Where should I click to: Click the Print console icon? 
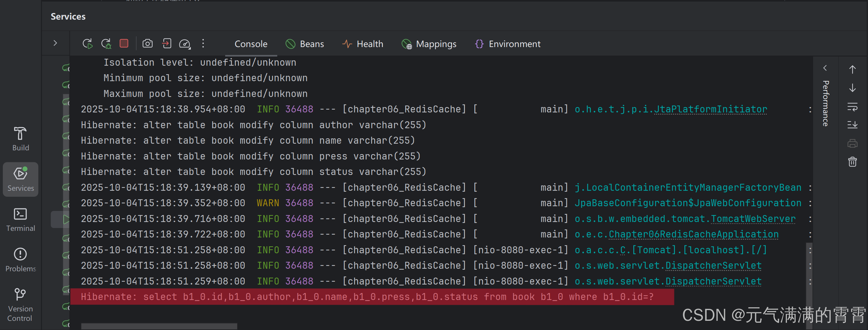coord(852,143)
